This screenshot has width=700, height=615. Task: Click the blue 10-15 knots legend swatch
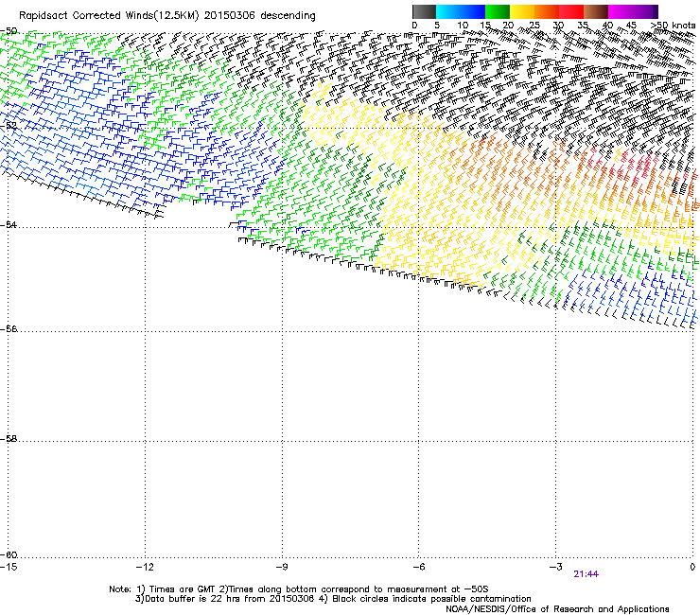pos(473,11)
